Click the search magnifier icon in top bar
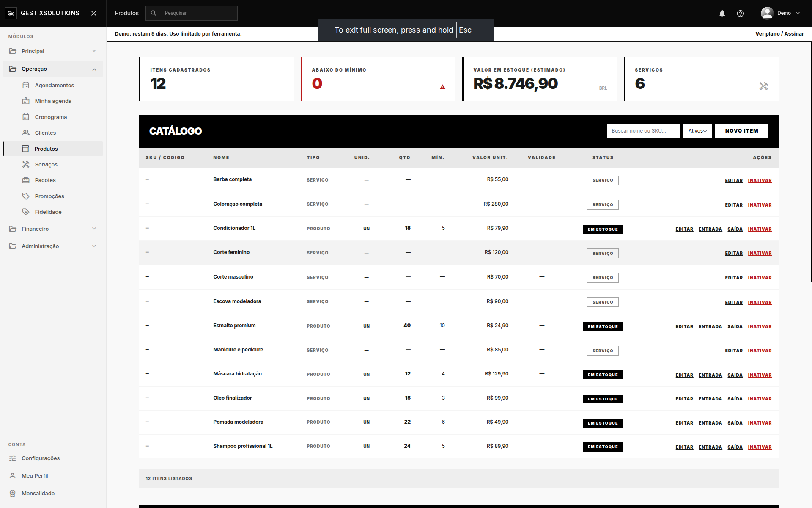The width and height of the screenshot is (812, 508). (x=154, y=13)
